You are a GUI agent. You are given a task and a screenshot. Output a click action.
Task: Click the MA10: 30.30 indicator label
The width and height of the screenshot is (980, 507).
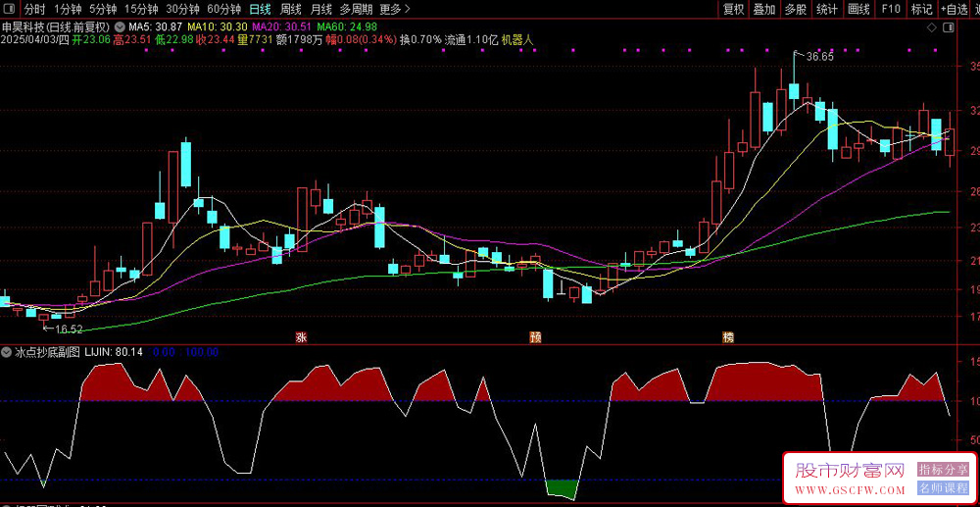[x=218, y=27]
